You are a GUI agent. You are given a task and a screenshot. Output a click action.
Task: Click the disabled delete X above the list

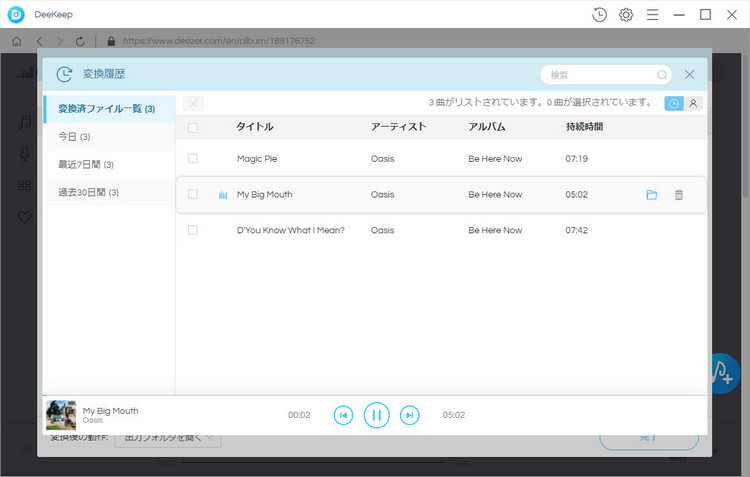pyautogui.click(x=193, y=103)
